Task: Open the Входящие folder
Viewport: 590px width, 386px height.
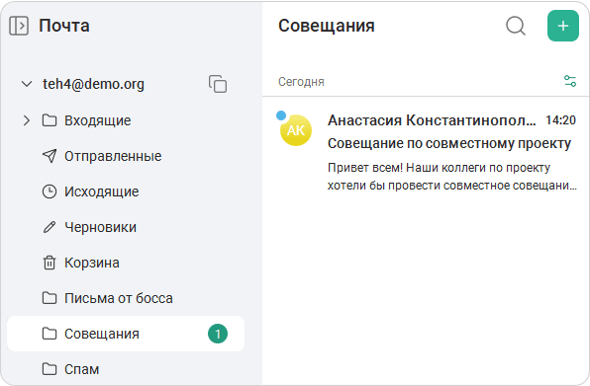Action: pos(126,120)
